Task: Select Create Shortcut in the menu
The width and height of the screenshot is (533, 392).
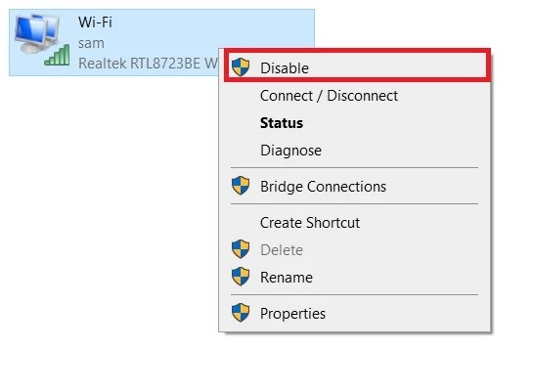Action: pyautogui.click(x=310, y=223)
